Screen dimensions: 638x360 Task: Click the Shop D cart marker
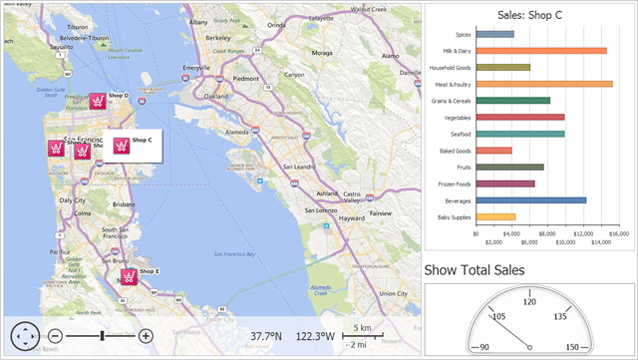(98, 101)
